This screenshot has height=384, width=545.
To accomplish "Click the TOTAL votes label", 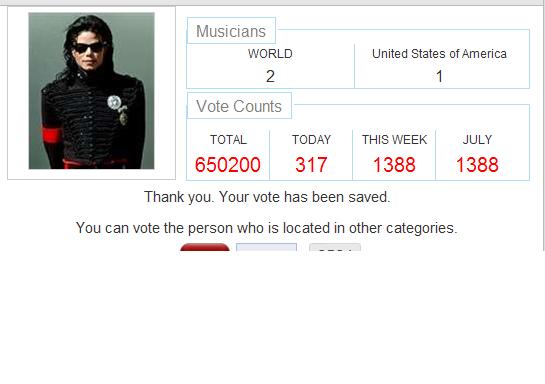I will (x=228, y=140).
